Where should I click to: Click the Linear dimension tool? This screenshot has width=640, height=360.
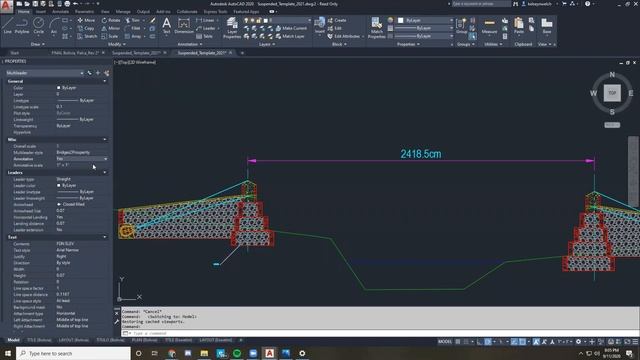click(x=205, y=20)
